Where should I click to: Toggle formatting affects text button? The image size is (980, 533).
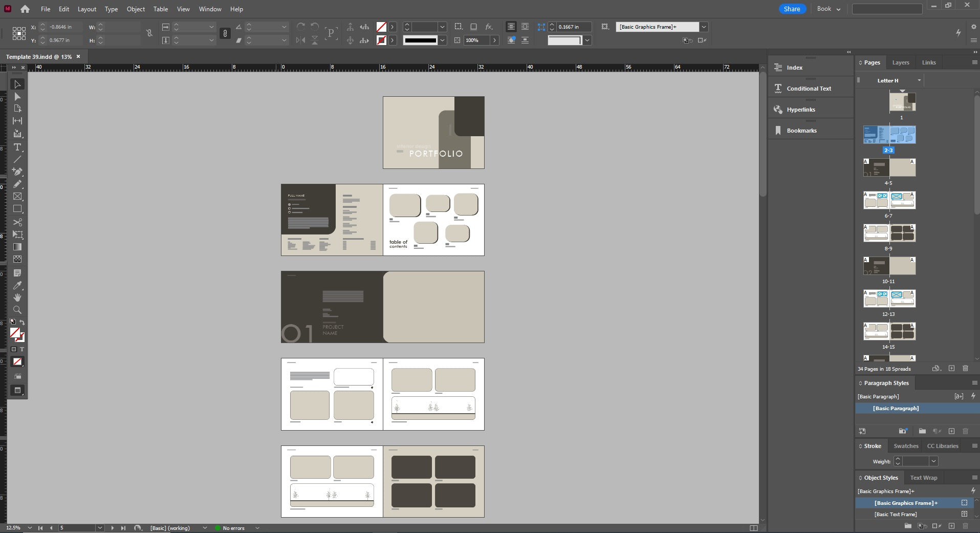tap(22, 349)
